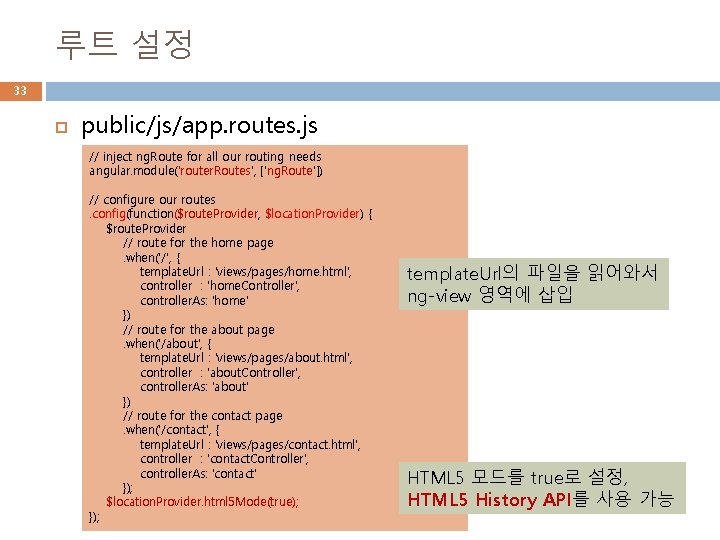720x540 pixels.
Task: Click controller : 'homeController' line
Action: (220, 286)
